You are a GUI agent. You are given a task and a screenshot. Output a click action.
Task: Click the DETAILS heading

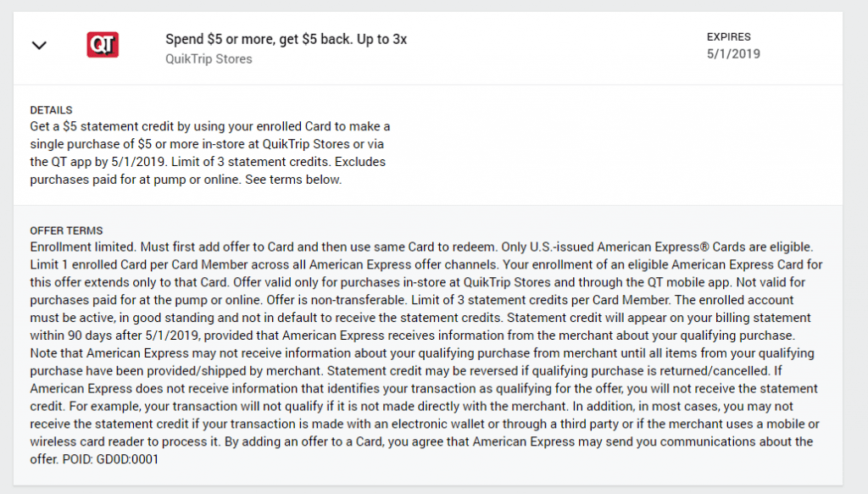[51, 110]
